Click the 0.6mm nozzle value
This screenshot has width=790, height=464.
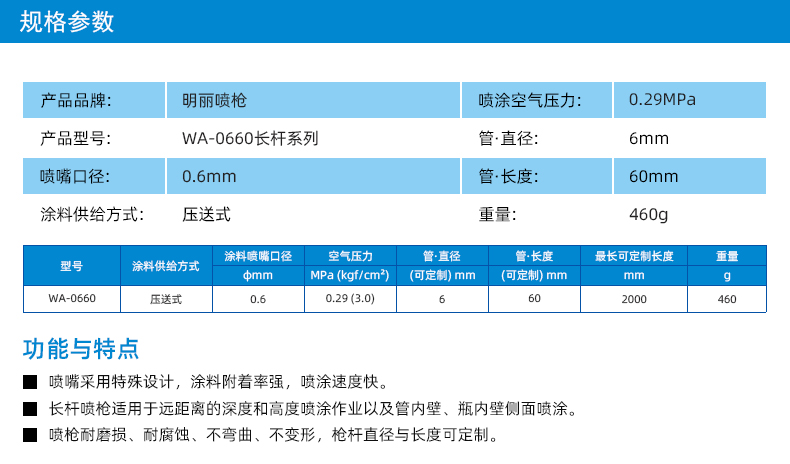point(209,176)
